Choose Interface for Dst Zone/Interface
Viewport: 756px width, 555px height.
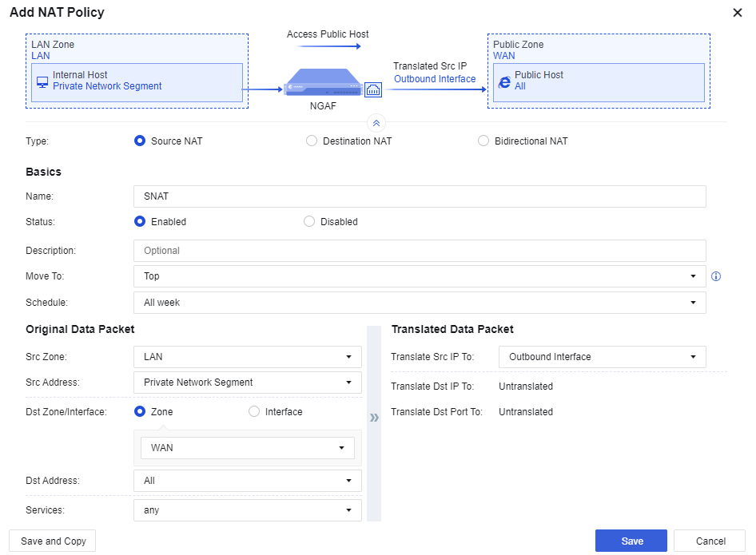point(254,412)
